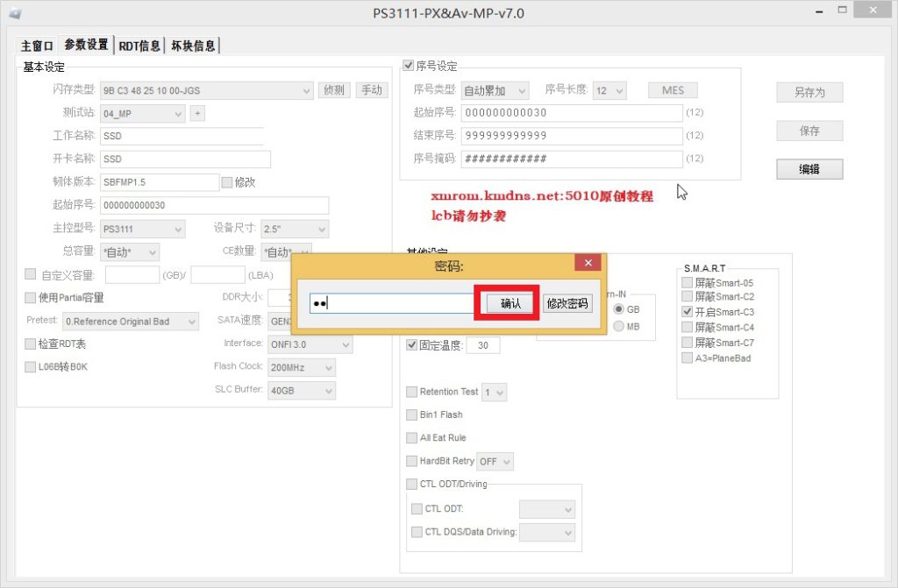The image size is (898, 588).
Task: Confirm the password with 确认
Action: [x=510, y=303]
